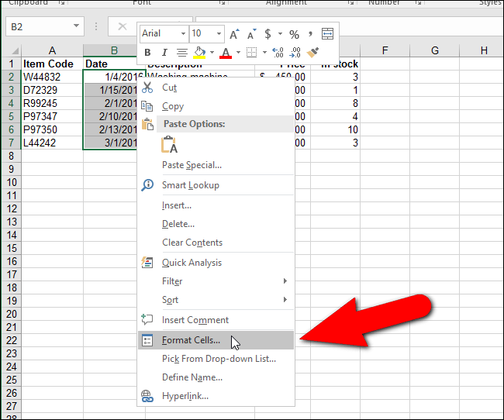Screen dimensions: 504x420
Task: Click cell containing P97350
Action: coord(52,129)
